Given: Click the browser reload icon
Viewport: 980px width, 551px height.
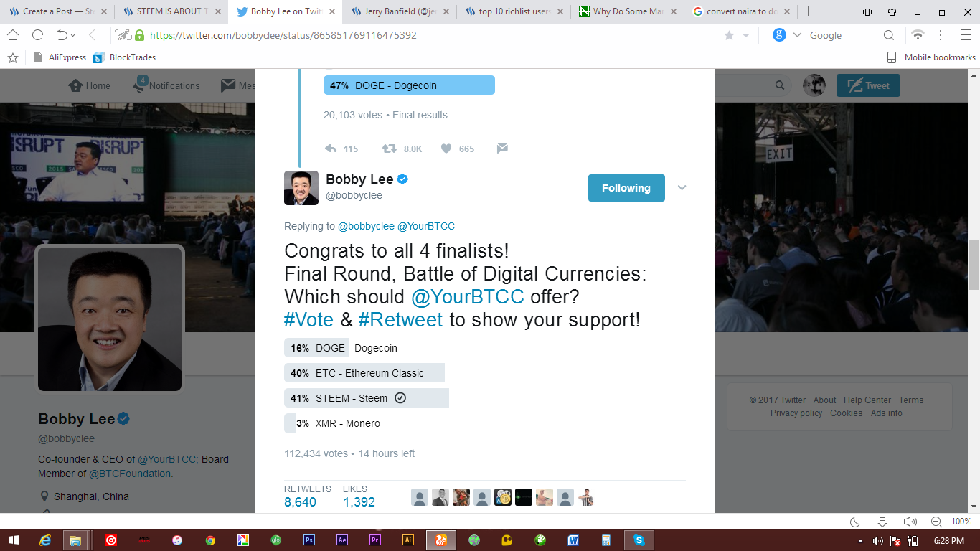Looking at the screenshot, I should pos(37,35).
